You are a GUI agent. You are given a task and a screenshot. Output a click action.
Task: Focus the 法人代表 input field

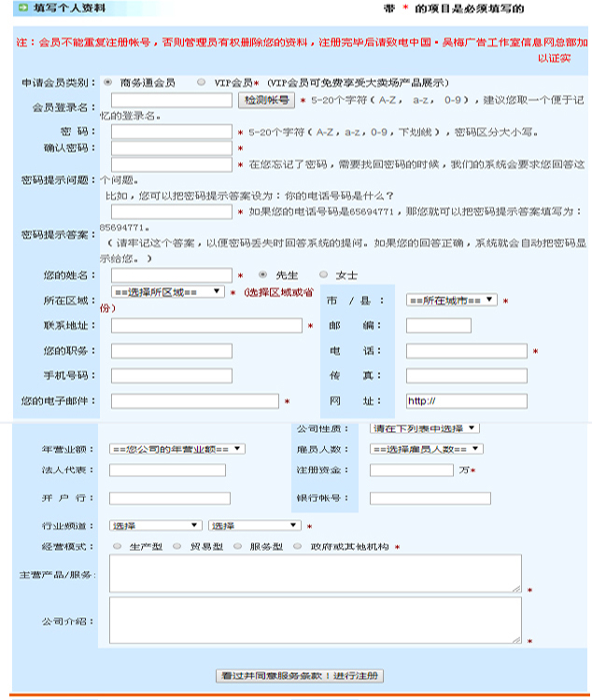167,469
